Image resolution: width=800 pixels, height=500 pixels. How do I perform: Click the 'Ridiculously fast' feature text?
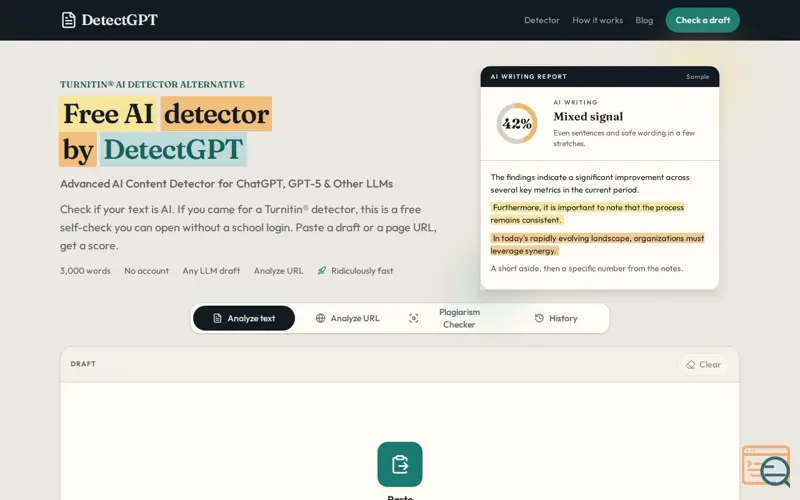pos(362,271)
